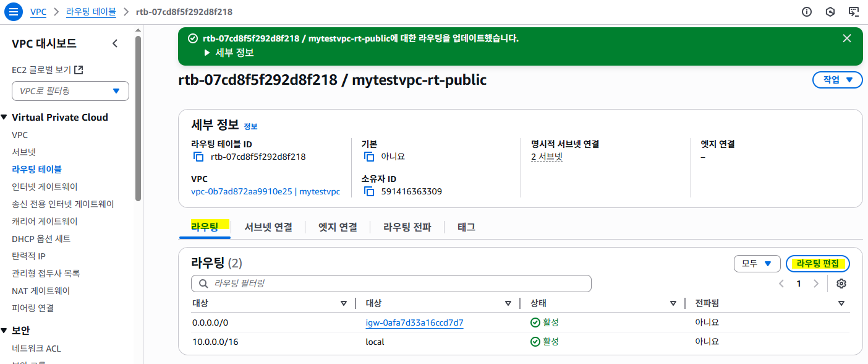Expand 세부 정보 in the success banner

click(229, 53)
